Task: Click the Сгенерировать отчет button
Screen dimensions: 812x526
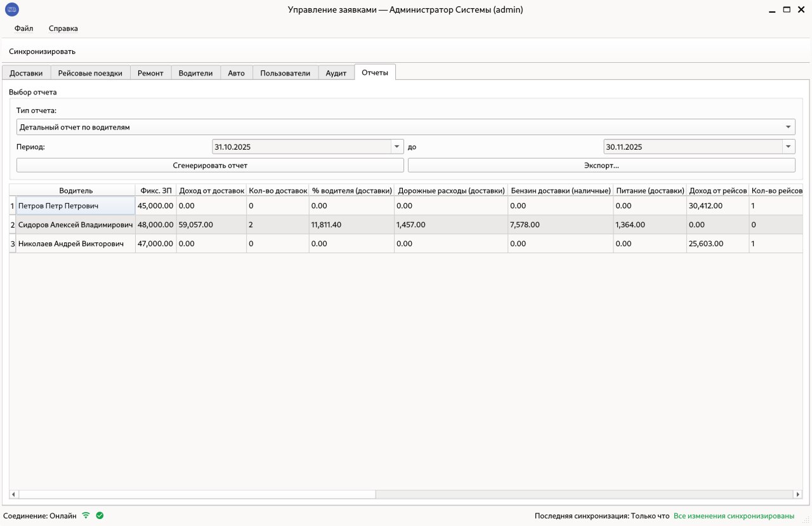Action: [x=210, y=165]
